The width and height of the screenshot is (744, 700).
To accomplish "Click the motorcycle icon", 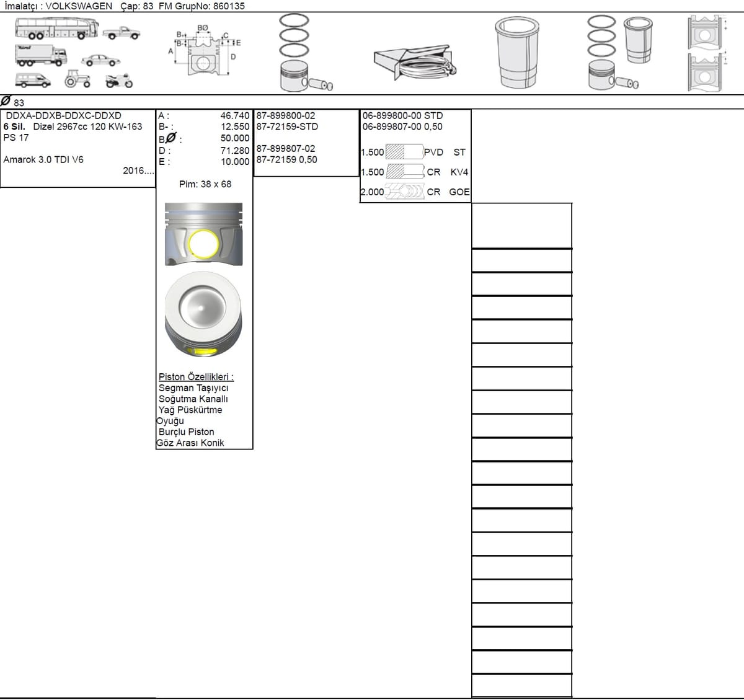I will point(119,81).
